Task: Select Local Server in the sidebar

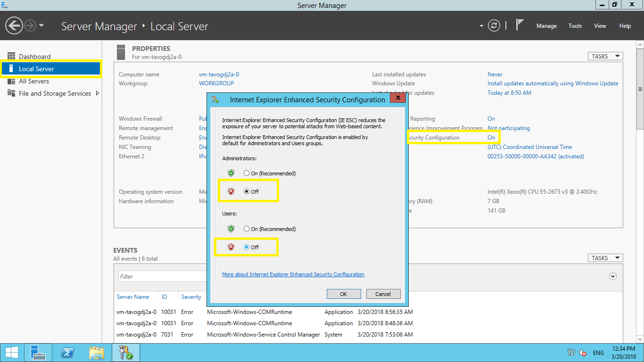Action: click(51, 69)
